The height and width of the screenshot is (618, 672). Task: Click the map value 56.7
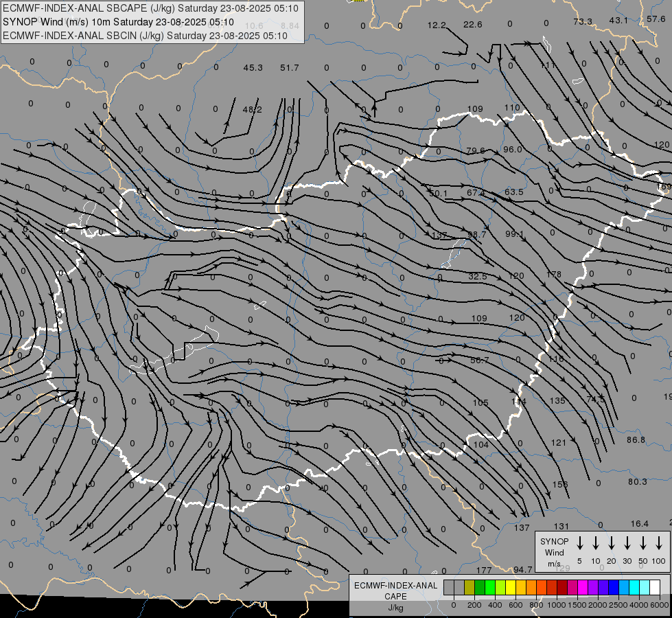coord(479,360)
